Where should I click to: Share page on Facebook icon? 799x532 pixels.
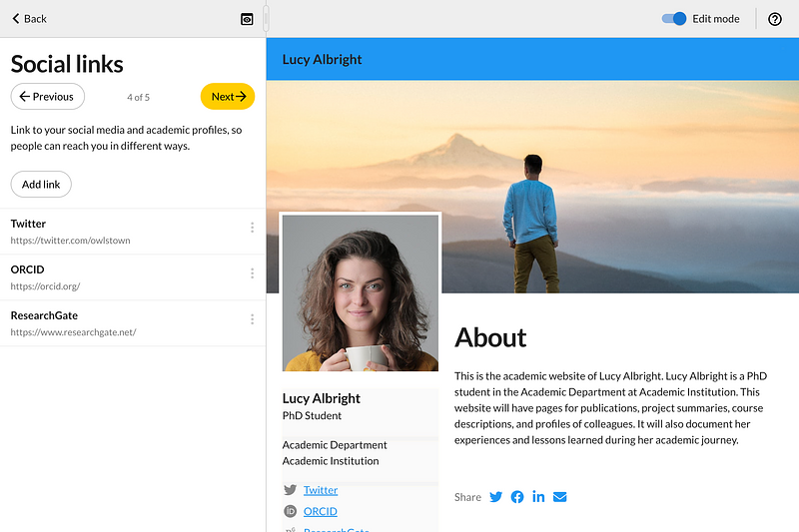coord(517,497)
